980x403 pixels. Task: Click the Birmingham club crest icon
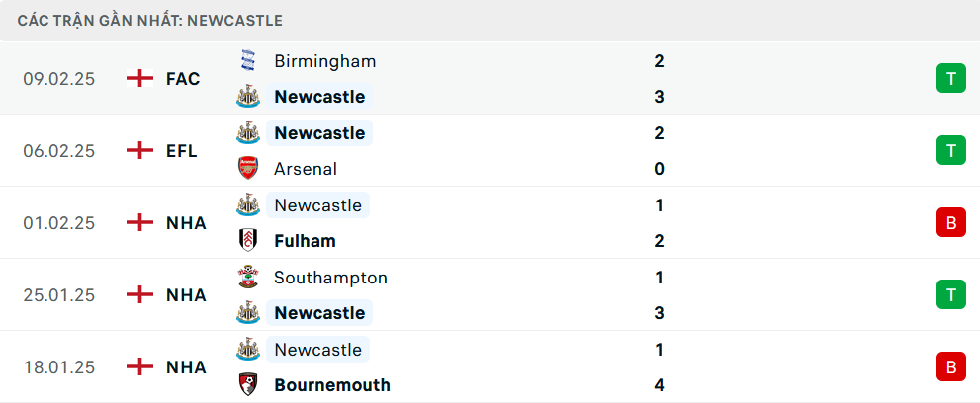click(x=247, y=61)
